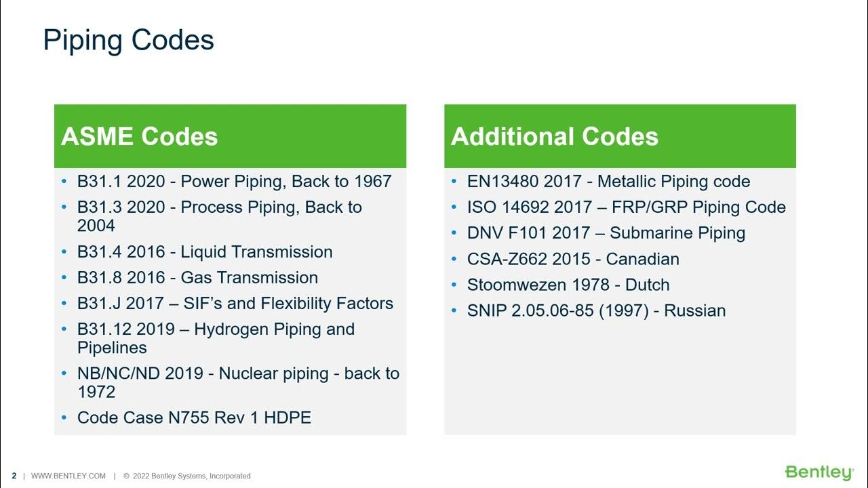Click the B31.12 2019 Hydrogen Piping entry

(x=216, y=329)
